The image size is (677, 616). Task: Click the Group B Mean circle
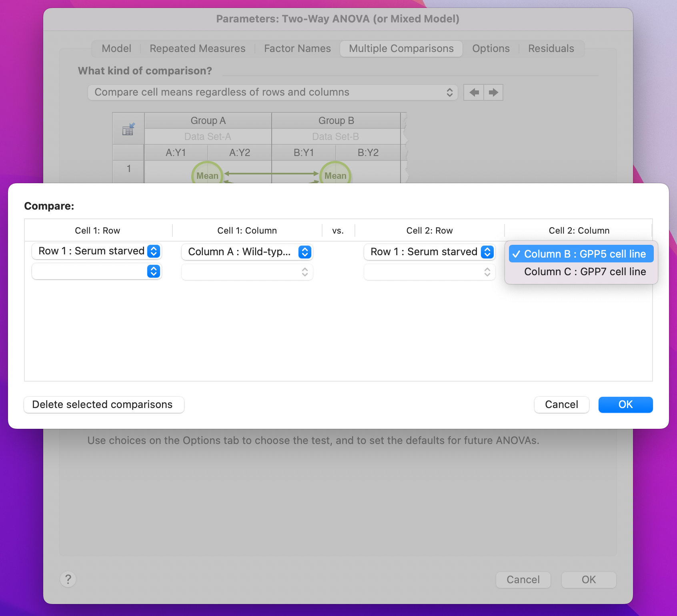335,174
